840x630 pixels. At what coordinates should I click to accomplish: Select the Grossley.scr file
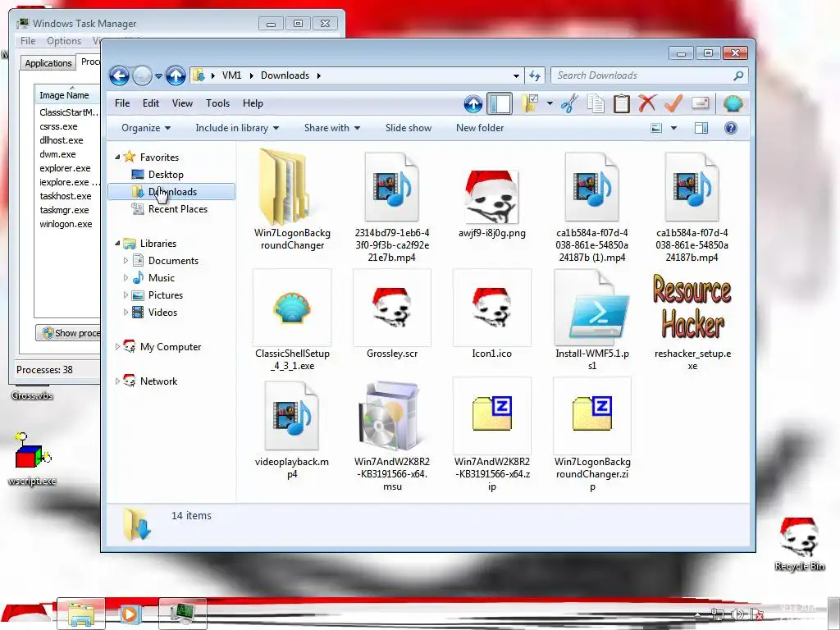click(392, 315)
